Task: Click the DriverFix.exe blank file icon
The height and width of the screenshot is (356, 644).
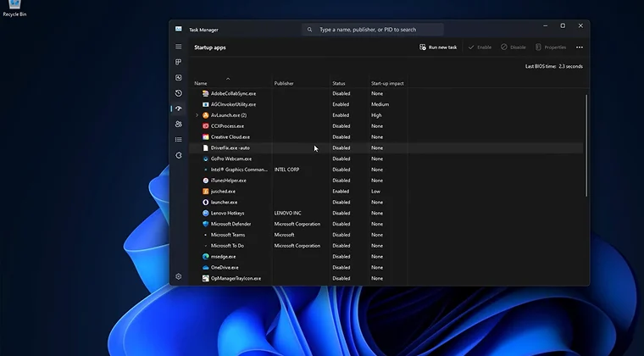Action: [205, 147]
